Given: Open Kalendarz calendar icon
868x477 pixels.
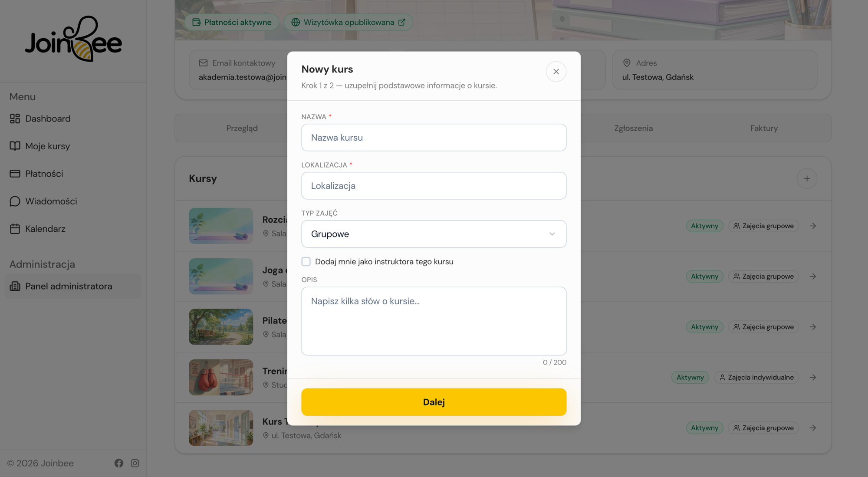Looking at the screenshot, I should (x=15, y=229).
